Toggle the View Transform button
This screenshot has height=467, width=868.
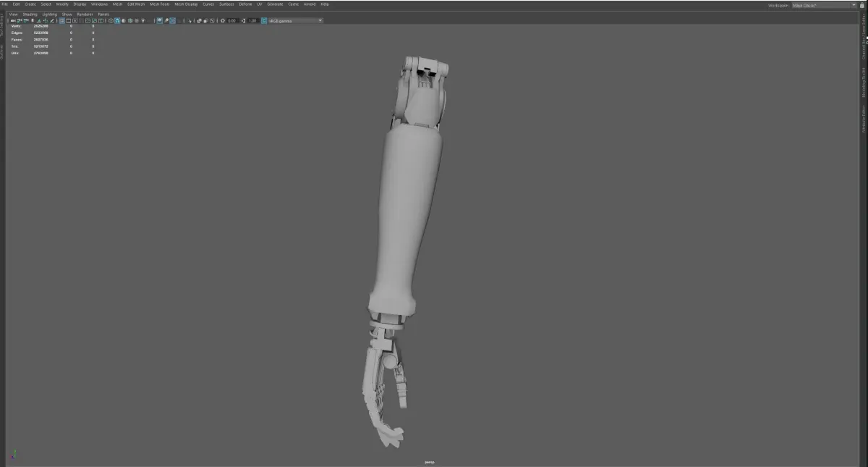click(x=264, y=20)
